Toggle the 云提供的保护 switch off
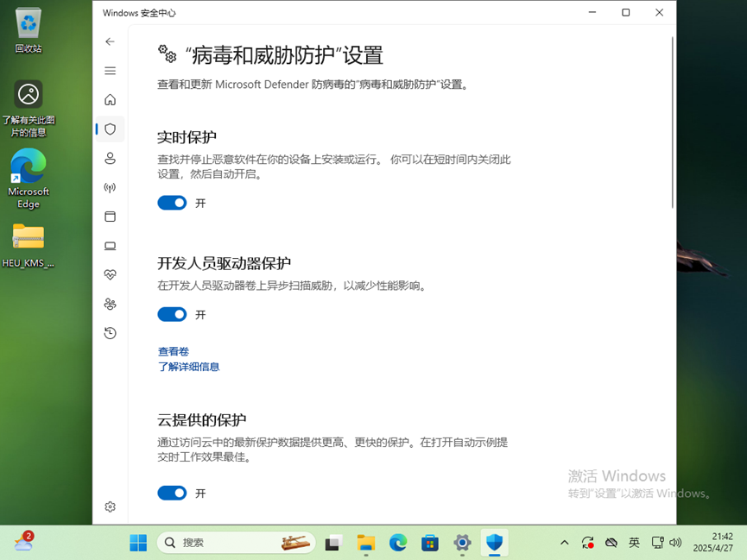 (x=172, y=494)
